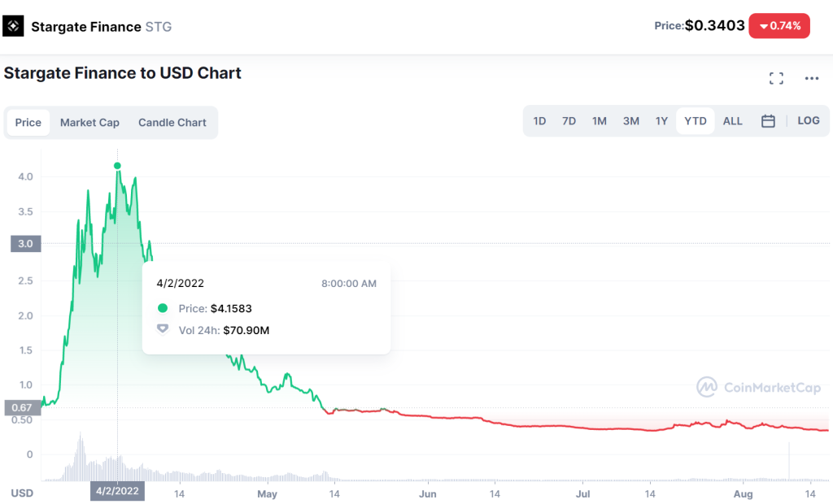Viewport: 833px width, 504px height.
Task: Select the 1Y time range
Action: [661, 121]
